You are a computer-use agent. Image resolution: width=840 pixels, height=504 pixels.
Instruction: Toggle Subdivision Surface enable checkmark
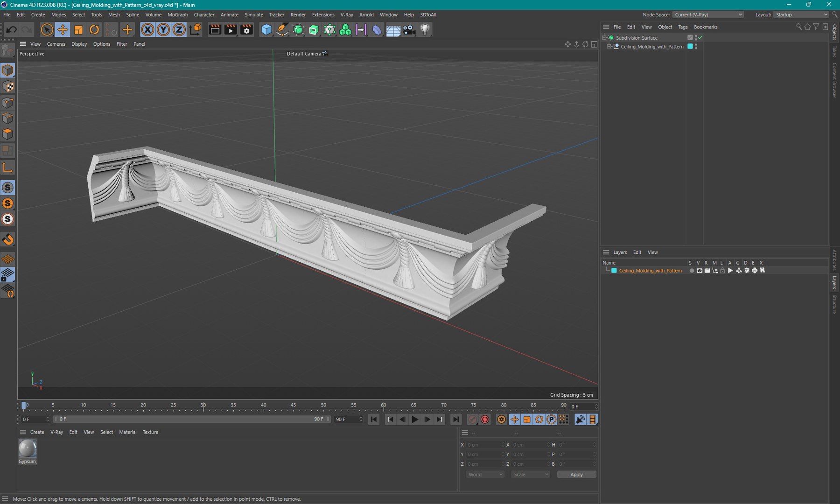[700, 37]
